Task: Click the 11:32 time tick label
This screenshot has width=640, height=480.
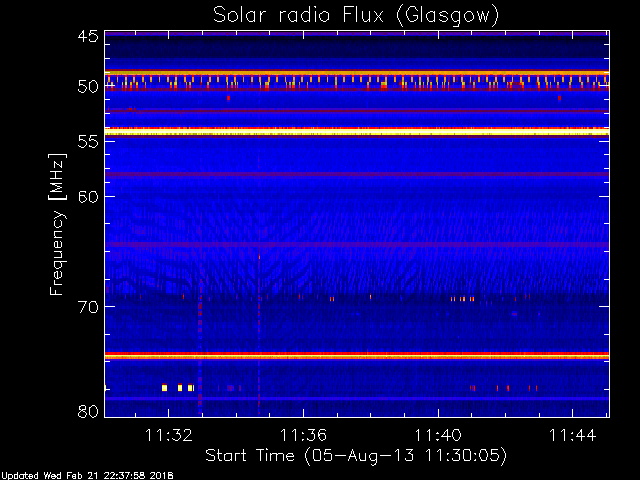Action: [169, 435]
